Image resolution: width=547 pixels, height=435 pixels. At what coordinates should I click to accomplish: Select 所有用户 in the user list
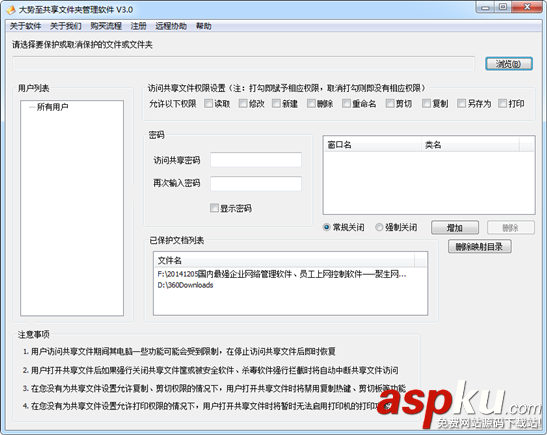pos(53,107)
